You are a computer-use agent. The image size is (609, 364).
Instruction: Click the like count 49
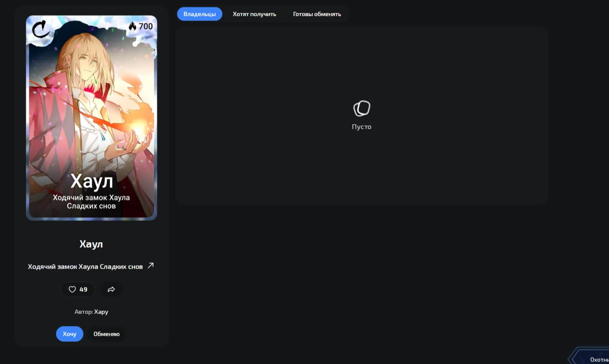(x=83, y=289)
